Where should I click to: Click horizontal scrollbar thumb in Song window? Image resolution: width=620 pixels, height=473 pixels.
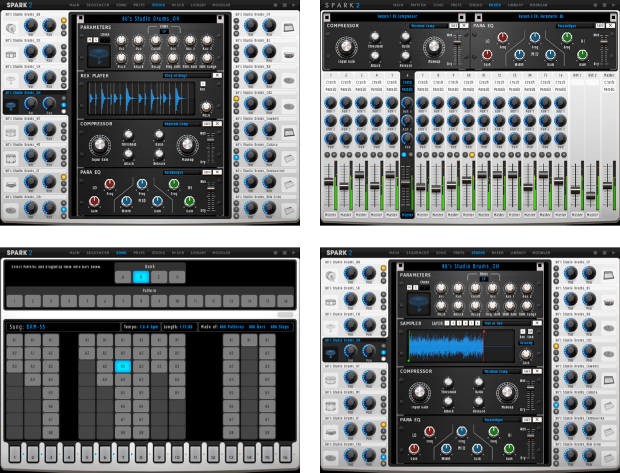click(285, 315)
